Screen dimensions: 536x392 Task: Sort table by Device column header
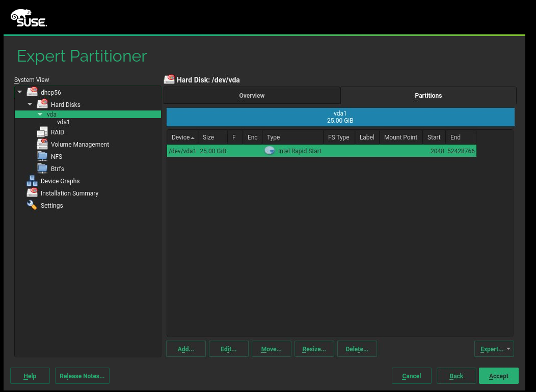[x=182, y=137]
